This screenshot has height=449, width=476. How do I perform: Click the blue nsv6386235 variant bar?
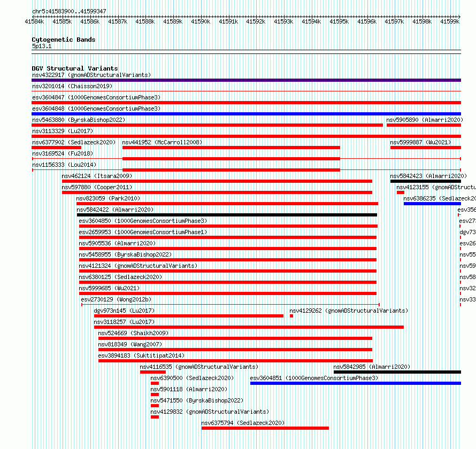[432, 204]
